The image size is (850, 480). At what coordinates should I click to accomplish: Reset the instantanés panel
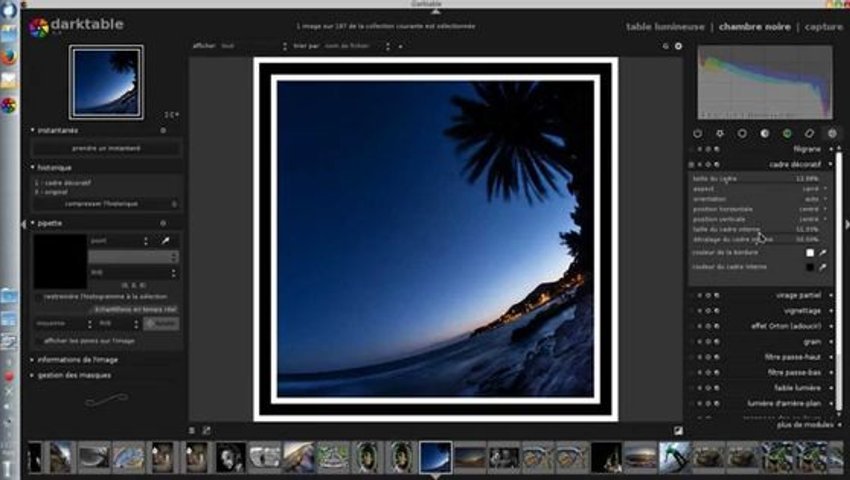pos(163,131)
